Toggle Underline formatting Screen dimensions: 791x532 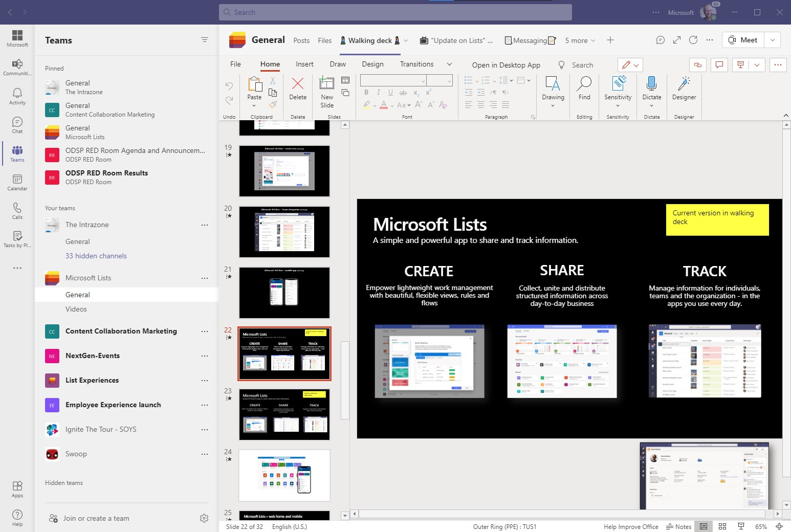(x=391, y=93)
